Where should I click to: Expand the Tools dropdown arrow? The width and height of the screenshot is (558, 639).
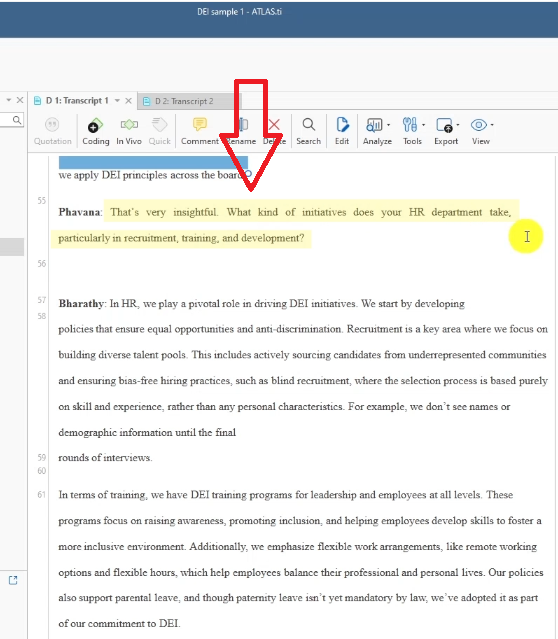[x=423, y=125]
